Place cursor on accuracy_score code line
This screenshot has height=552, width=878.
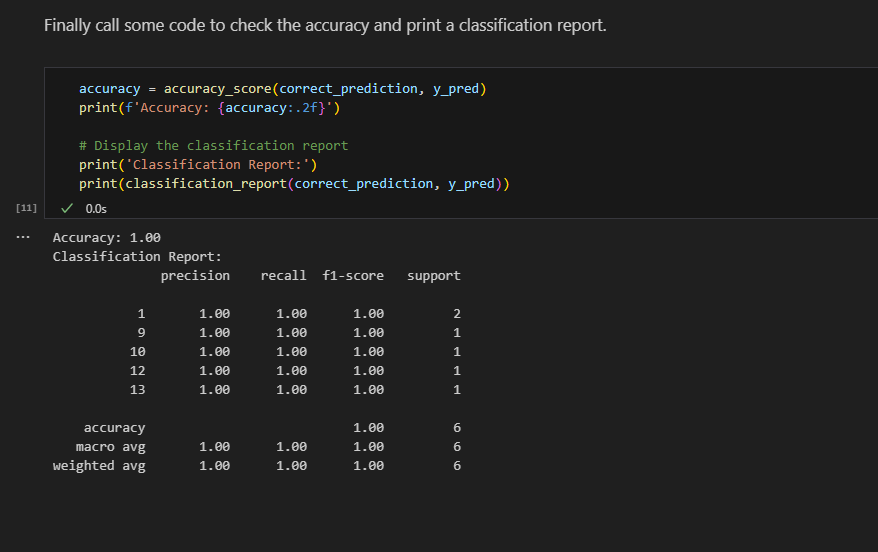(x=282, y=88)
